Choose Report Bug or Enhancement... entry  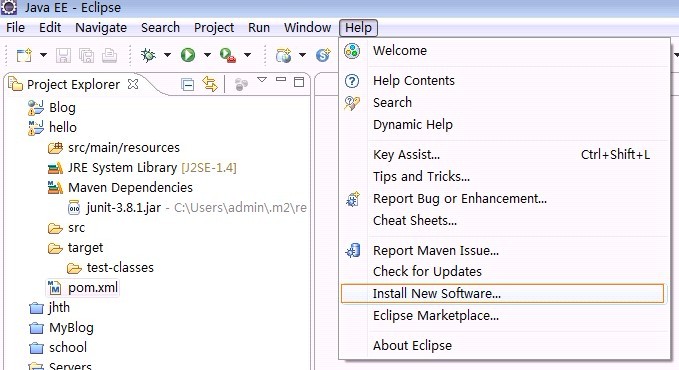pos(505,199)
